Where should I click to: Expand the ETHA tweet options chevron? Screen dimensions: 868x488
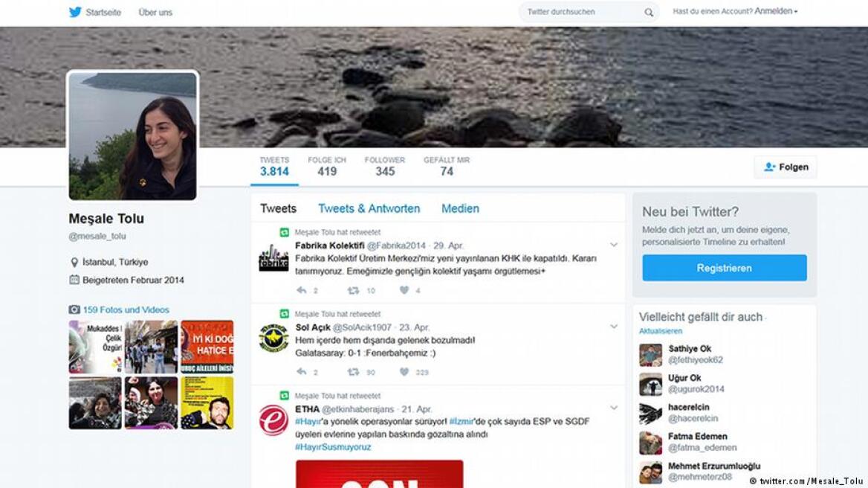tap(614, 408)
